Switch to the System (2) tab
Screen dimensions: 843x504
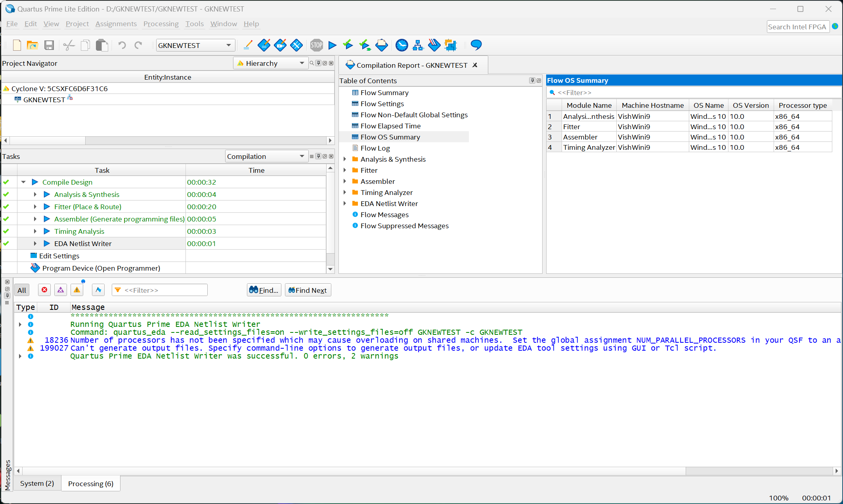[x=37, y=483]
